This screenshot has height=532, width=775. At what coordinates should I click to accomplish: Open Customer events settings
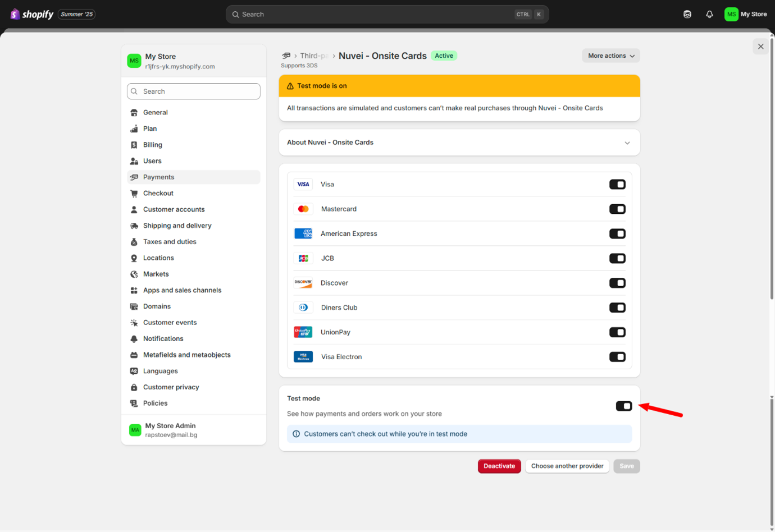pos(194,323)
